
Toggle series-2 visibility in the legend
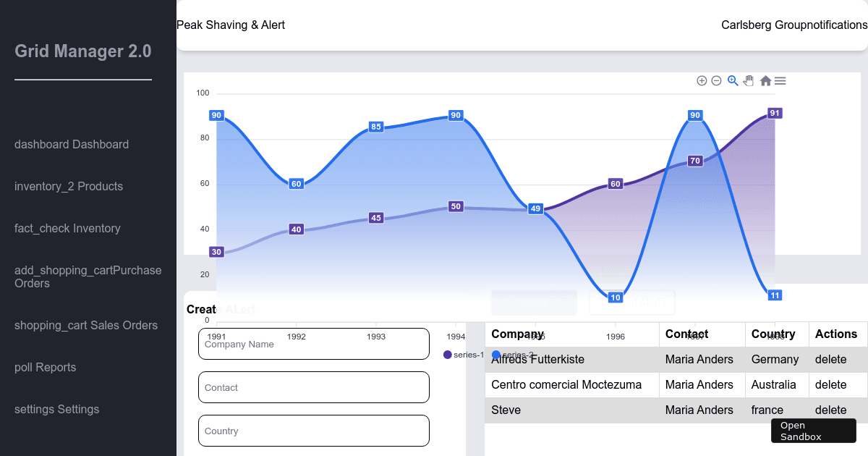click(514, 355)
